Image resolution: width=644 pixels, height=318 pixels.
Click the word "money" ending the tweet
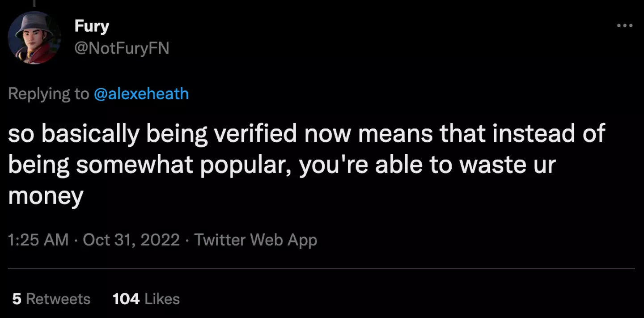pyautogui.click(x=46, y=197)
